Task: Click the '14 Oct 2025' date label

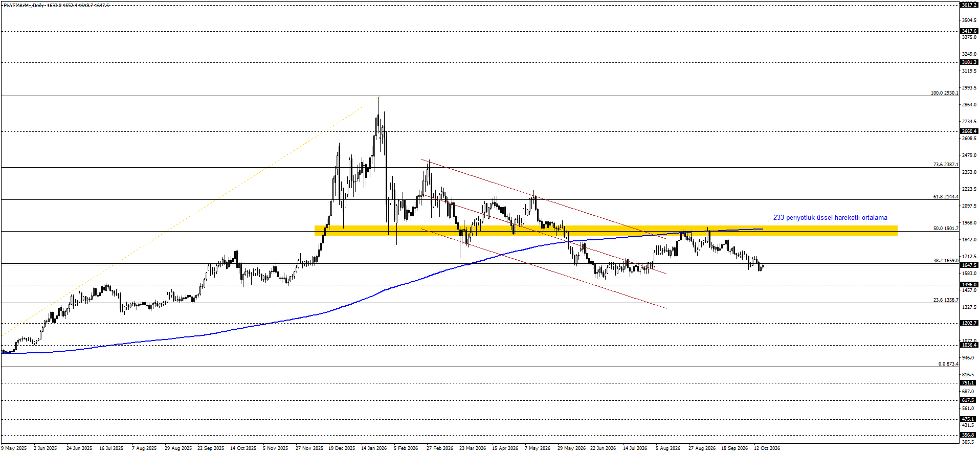Action: (243, 448)
